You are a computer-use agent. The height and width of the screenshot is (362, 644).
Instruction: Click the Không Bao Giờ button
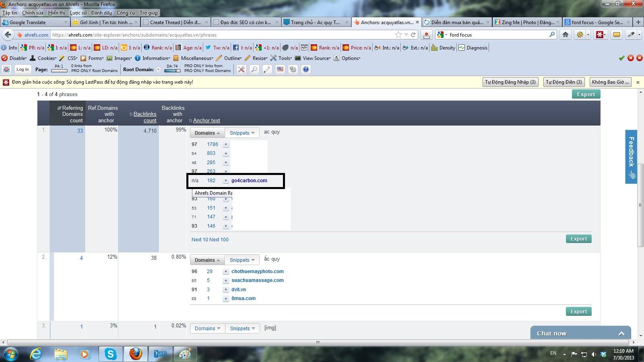(x=610, y=82)
